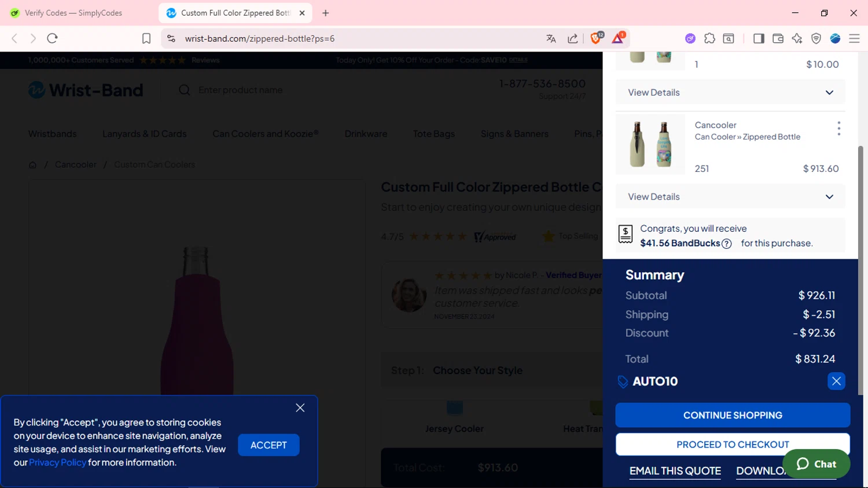Open the Chat support widget

tap(816, 464)
